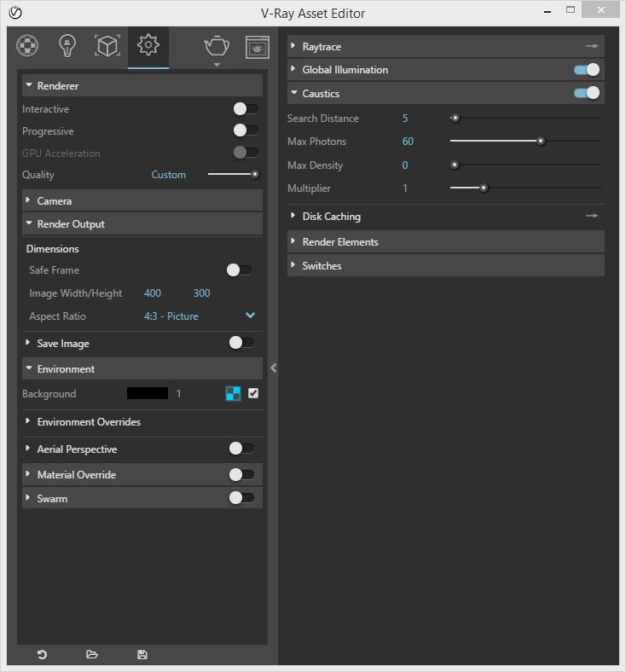Disable Global Illumination toggle
Viewport: 626px width, 672px height.
(x=587, y=70)
